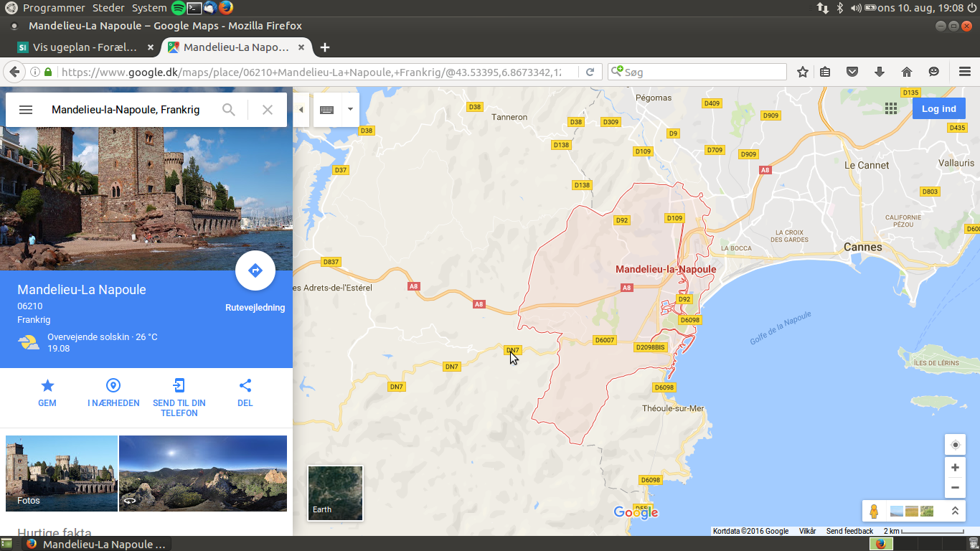Open the Google apps grid

point(891,108)
